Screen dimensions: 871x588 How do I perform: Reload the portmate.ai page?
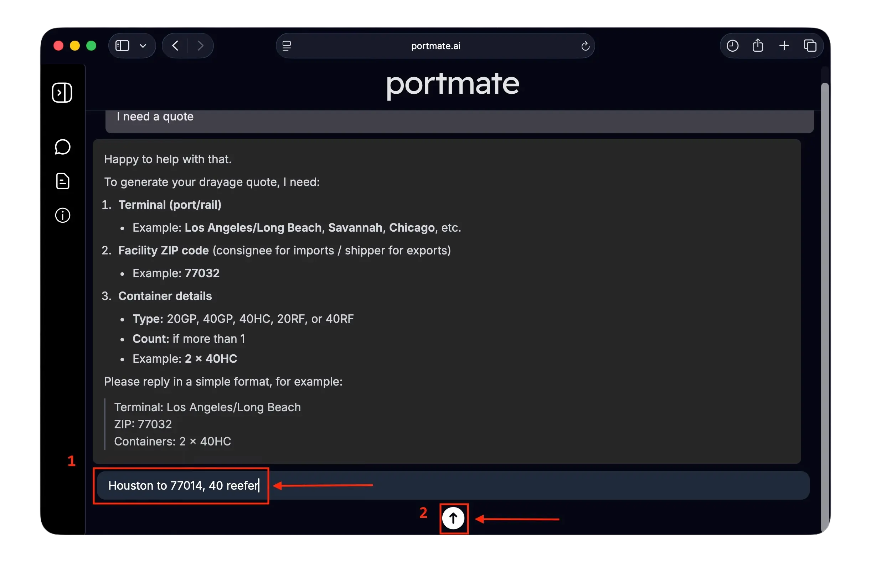coord(585,46)
